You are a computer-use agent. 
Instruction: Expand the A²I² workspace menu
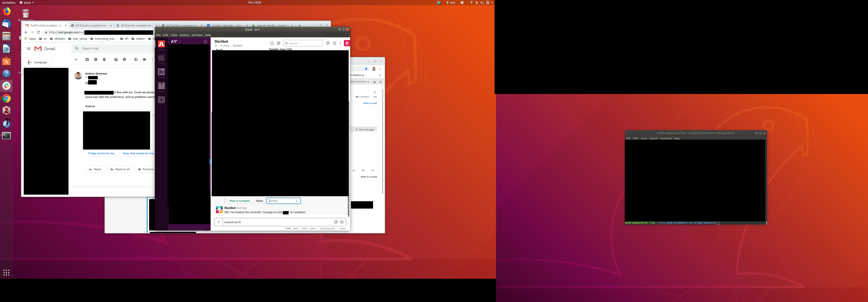click(x=175, y=41)
